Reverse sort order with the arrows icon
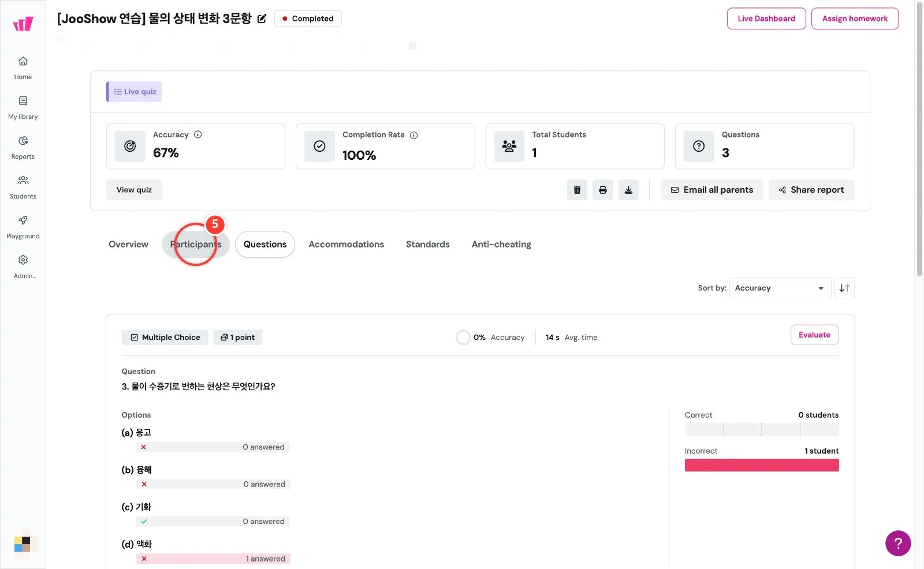 point(844,288)
